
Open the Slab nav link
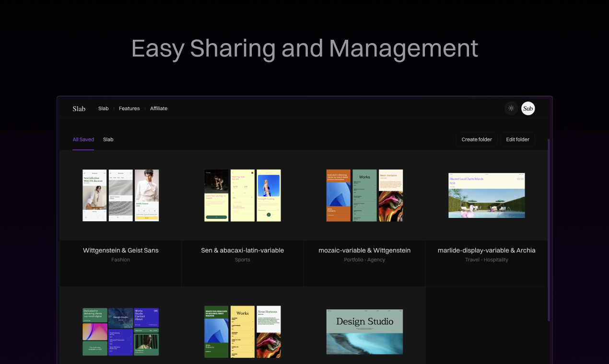104,109
